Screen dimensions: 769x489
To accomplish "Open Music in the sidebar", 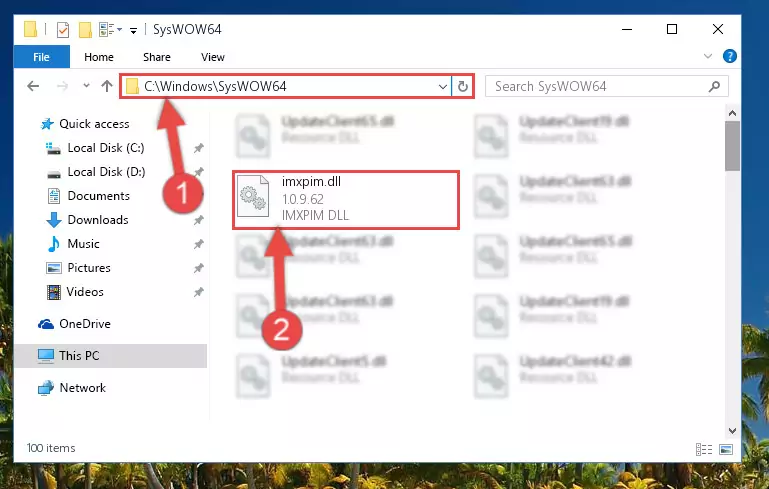I will click(83, 244).
